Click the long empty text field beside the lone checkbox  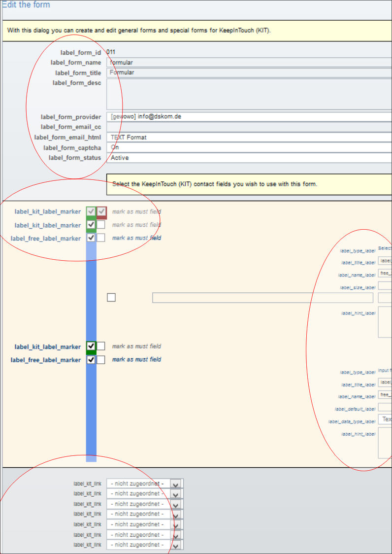coord(263,298)
